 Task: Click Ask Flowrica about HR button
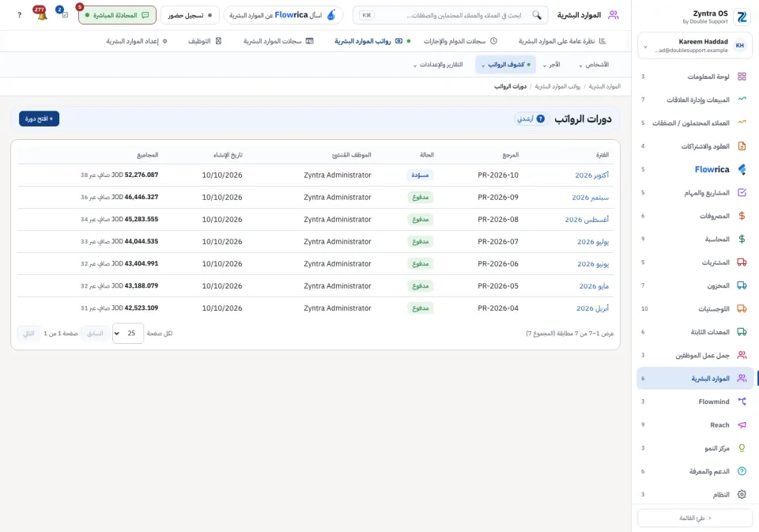(x=283, y=15)
